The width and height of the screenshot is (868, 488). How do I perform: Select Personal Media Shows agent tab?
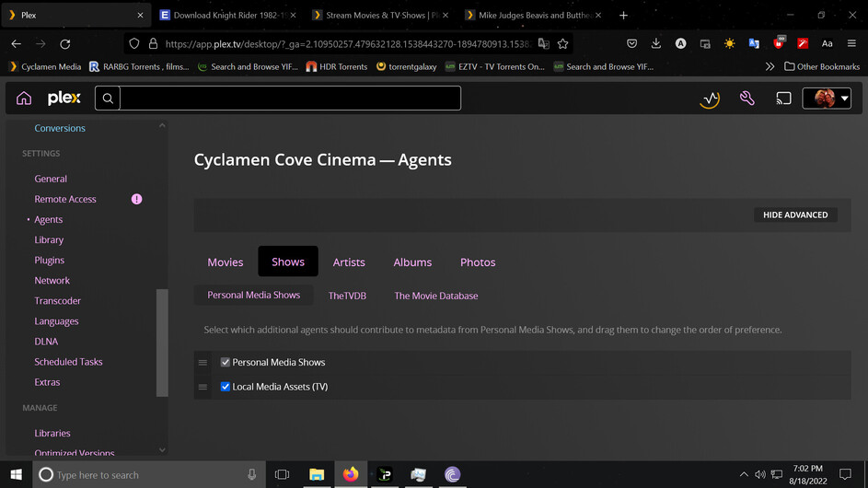(x=253, y=296)
